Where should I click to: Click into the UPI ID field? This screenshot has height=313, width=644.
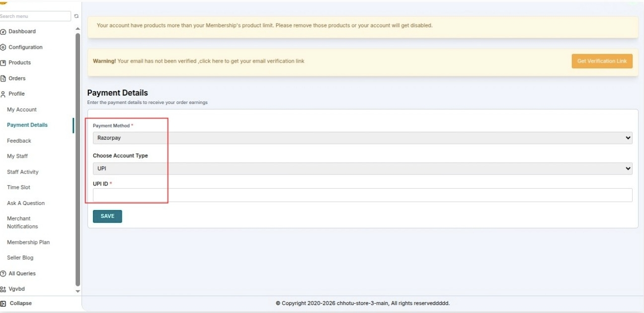[362, 195]
